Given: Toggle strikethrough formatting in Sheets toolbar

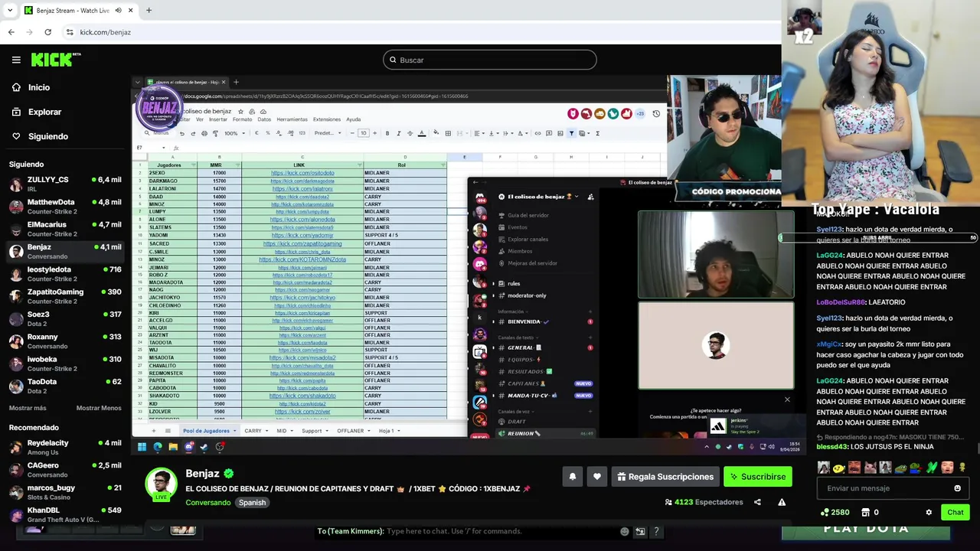Looking at the screenshot, I should point(410,133).
